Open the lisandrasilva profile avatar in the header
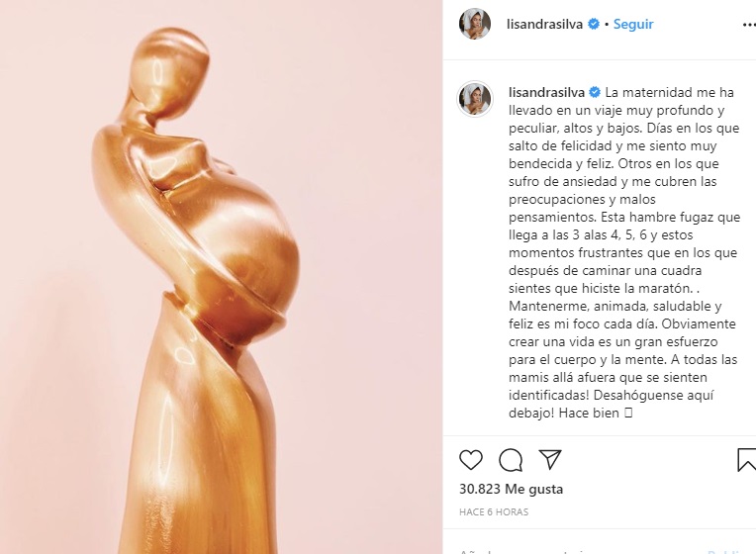This screenshot has height=554, width=756. pos(475,24)
